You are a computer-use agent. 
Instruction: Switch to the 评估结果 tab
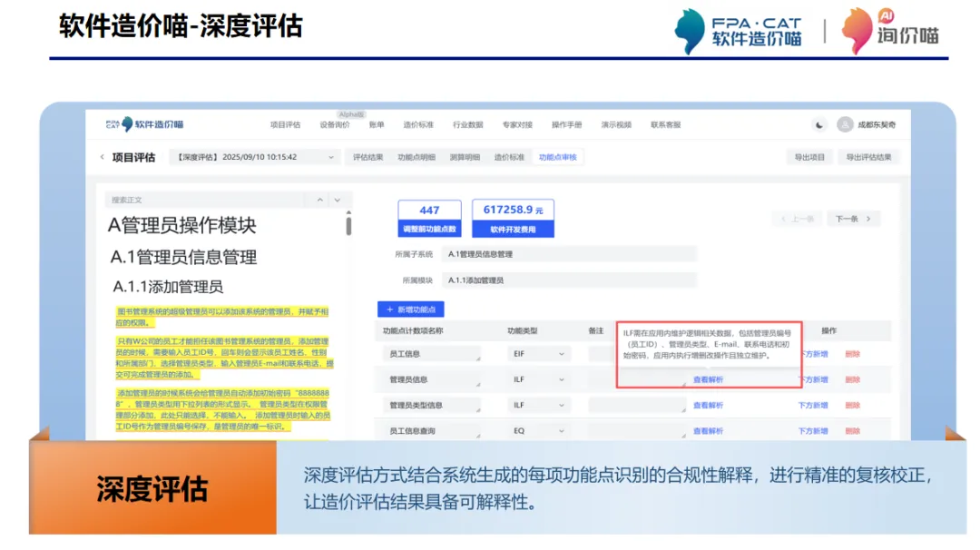(367, 158)
